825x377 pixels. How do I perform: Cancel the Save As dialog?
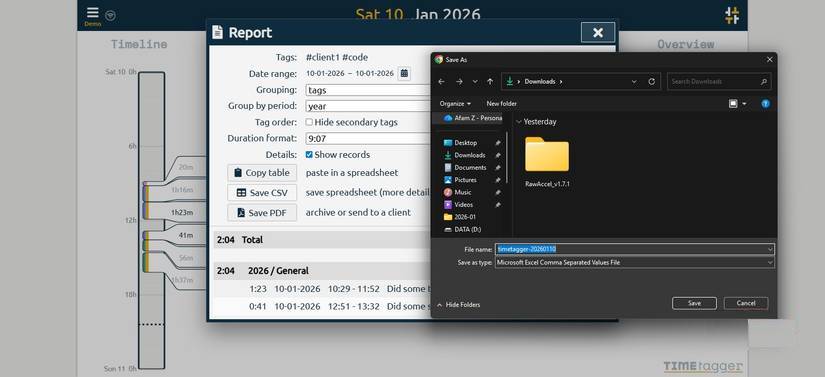point(746,303)
